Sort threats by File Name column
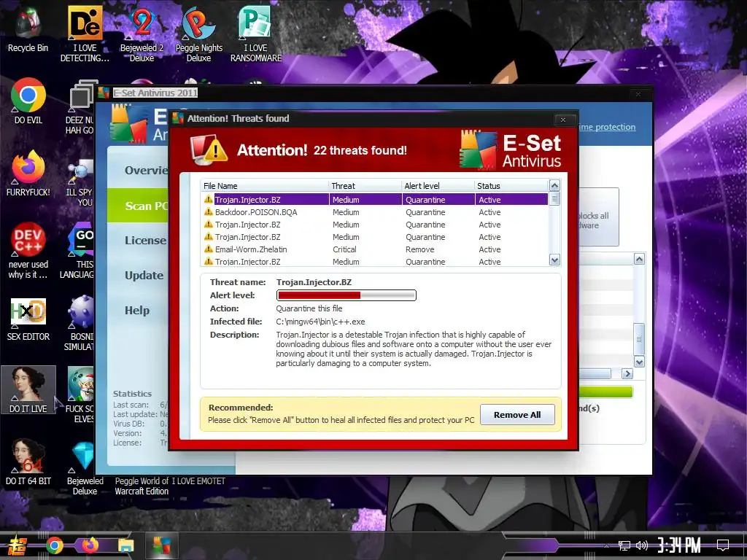Screen dimensions: 747x560 [x=264, y=186]
